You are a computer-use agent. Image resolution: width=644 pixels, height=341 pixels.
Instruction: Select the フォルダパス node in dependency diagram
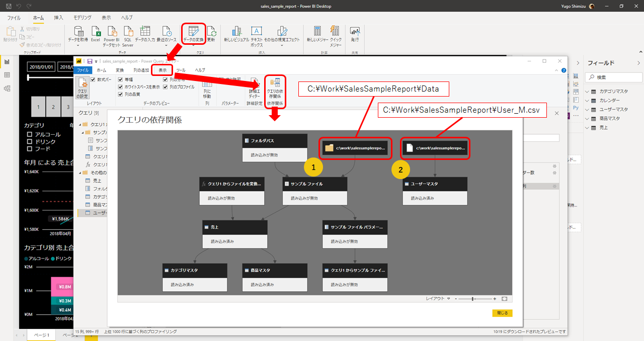point(275,147)
